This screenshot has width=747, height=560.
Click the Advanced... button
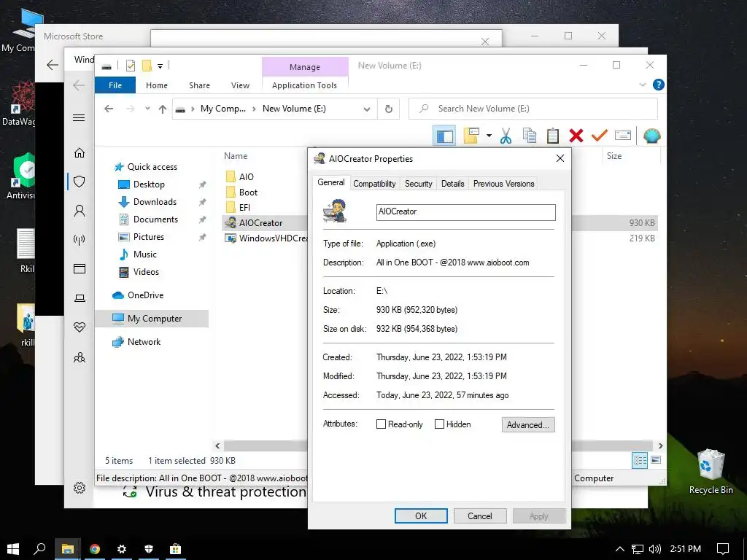coord(528,425)
